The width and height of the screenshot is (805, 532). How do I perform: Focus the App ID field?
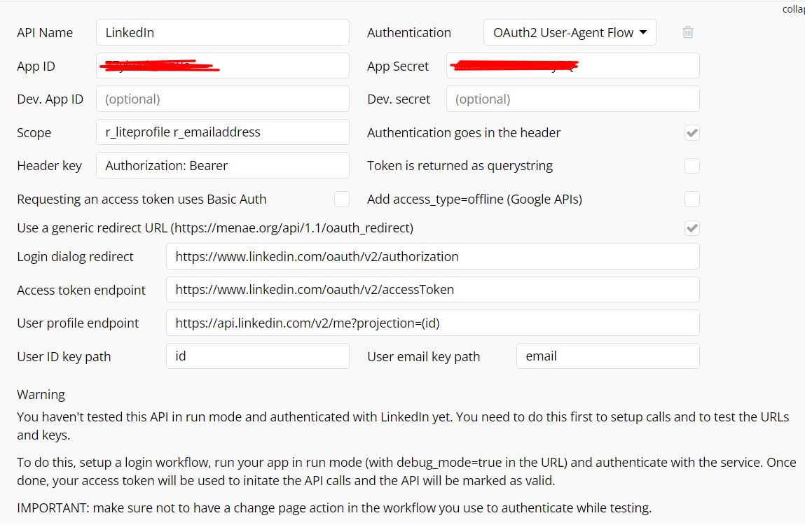point(222,66)
